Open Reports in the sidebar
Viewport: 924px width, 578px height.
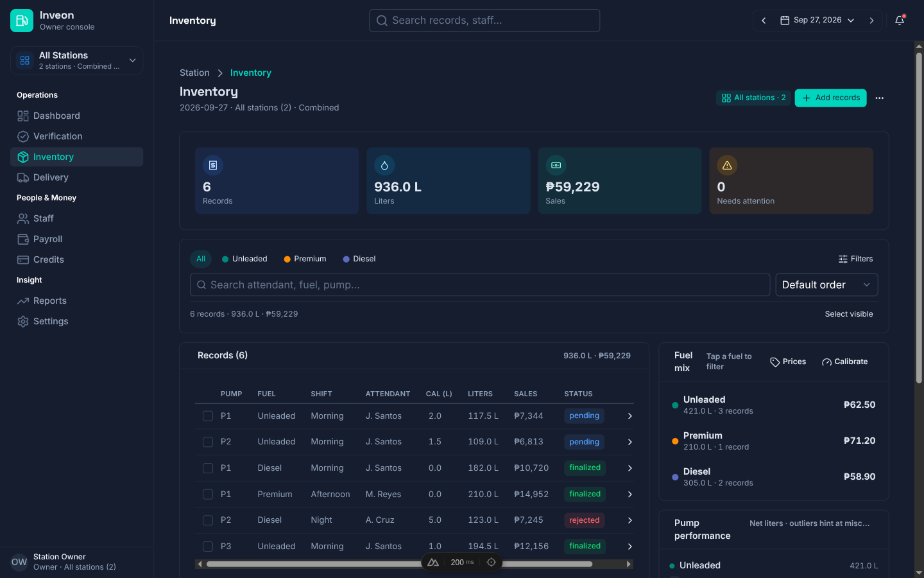click(x=77, y=301)
